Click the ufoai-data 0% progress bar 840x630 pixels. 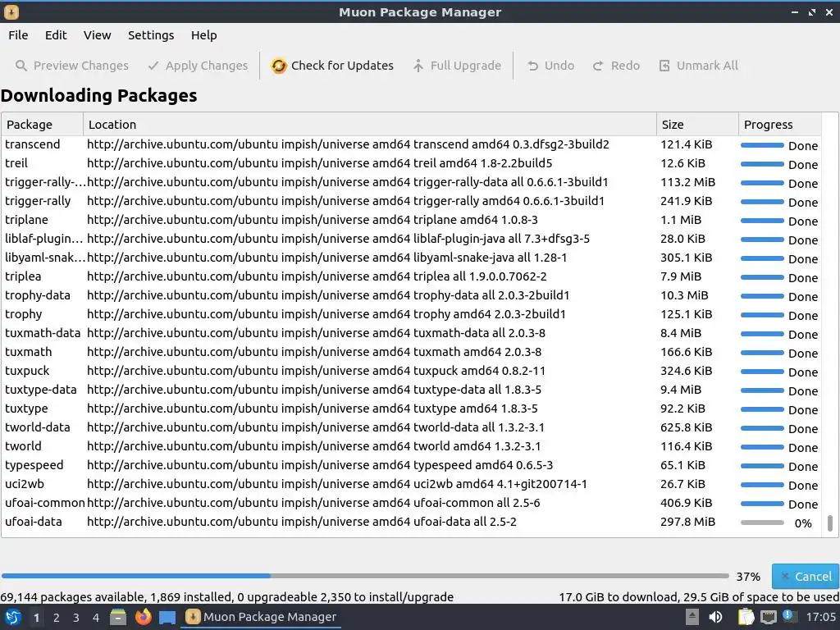[762, 523]
